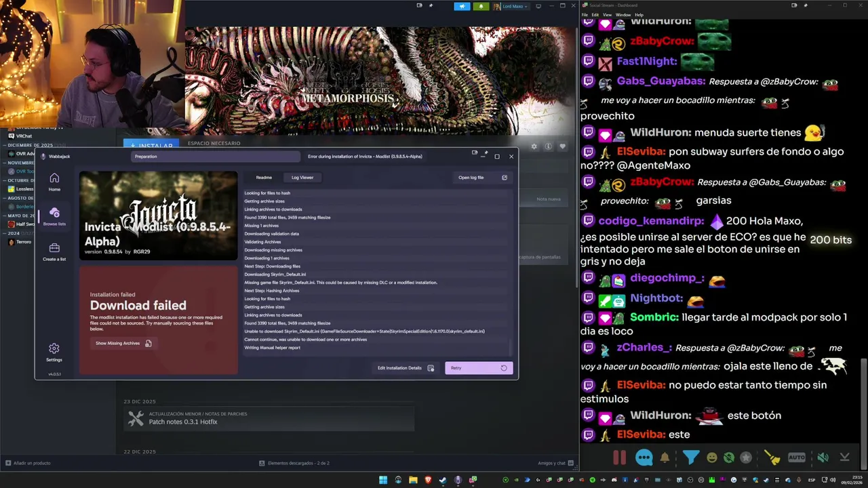Click the pause icon in Social Stream toolbar

pos(619,457)
